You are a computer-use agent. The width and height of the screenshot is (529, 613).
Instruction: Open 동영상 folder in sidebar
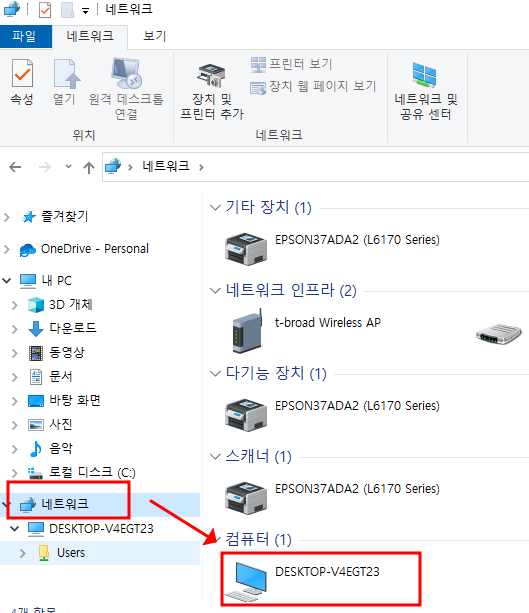coord(67,352)
